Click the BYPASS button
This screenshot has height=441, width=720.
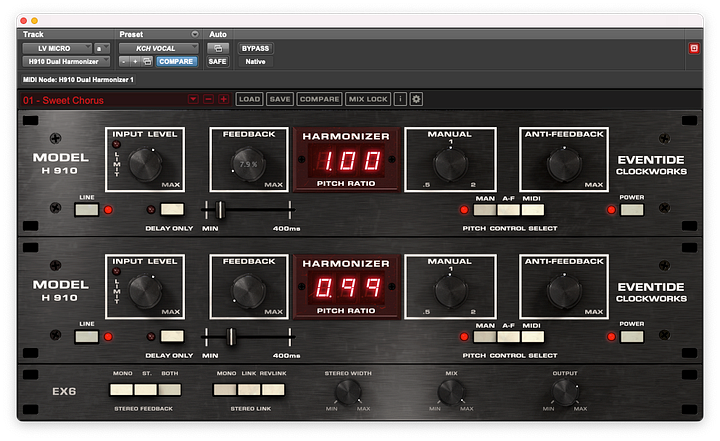[255, 48]
